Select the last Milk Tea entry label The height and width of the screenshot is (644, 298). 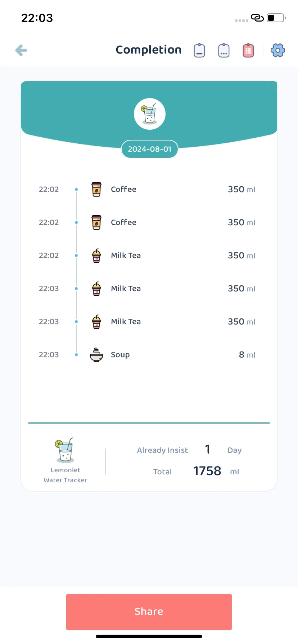126,322
